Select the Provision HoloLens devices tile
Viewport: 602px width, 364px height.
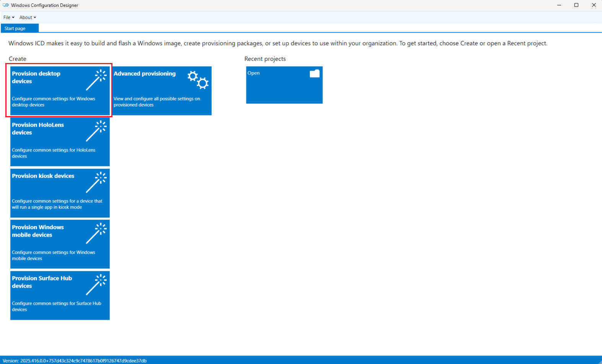(x=60, y=142)
